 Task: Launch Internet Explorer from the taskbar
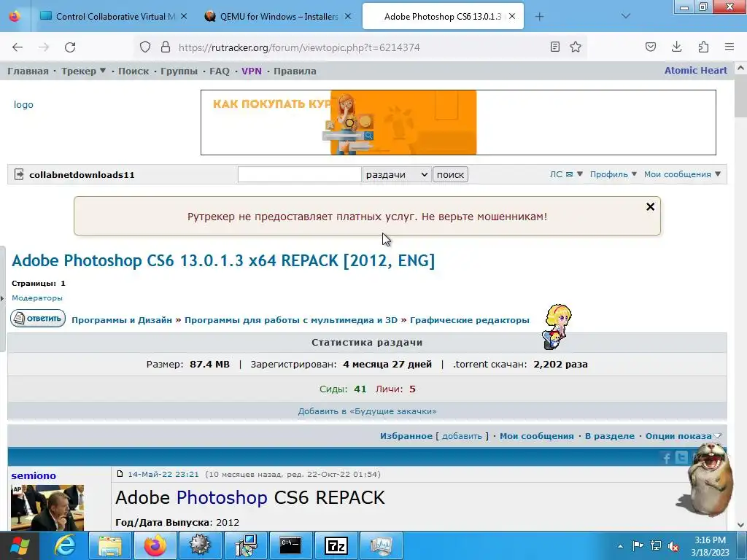[65, 545]
